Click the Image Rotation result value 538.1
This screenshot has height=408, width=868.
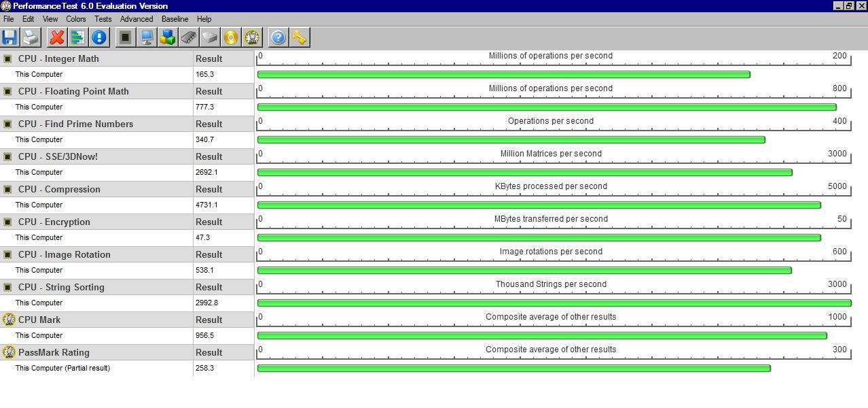point(204,270)
